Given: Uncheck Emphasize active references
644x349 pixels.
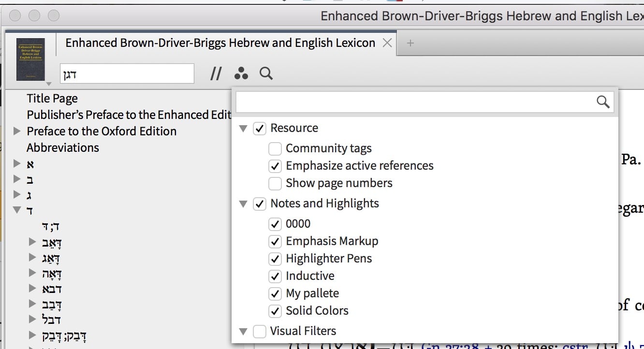Looking at the screenshot, I should coord(275,166).
